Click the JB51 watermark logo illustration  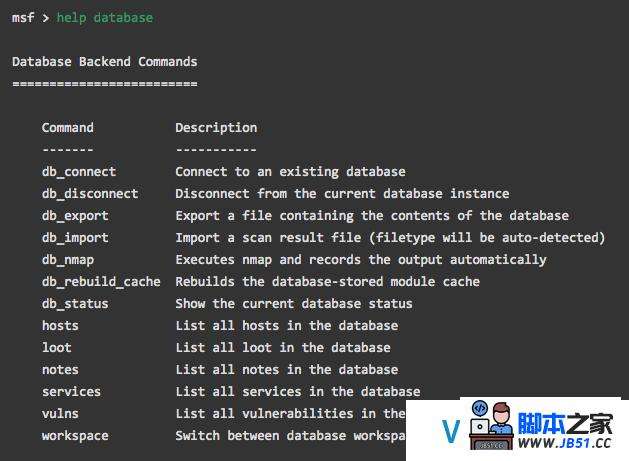[491, 425]
